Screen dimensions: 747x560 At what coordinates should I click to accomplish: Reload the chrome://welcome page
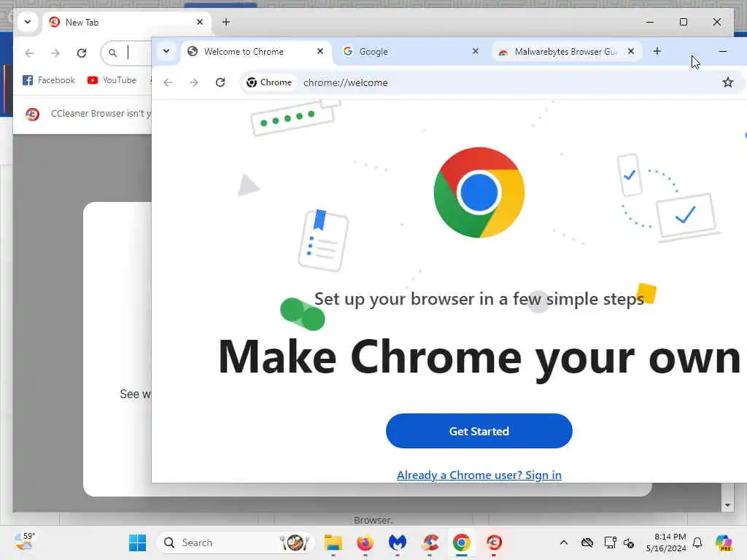(x=220, y=82)
